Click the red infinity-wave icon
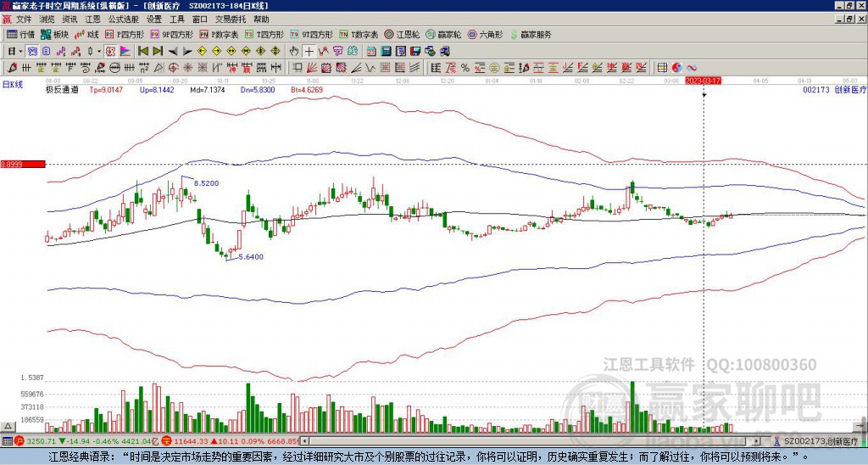Screen dimensions: 868x465 (x=692, y=68)
